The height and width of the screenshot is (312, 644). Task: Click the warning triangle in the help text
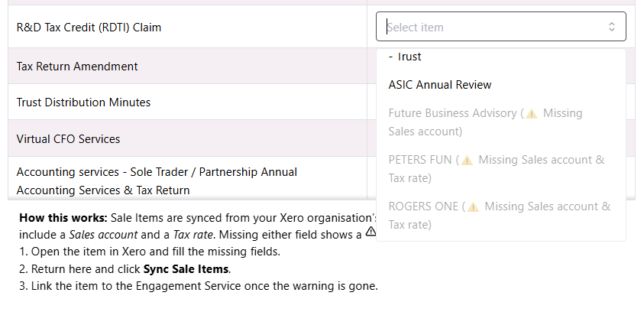tap(371, 232)
